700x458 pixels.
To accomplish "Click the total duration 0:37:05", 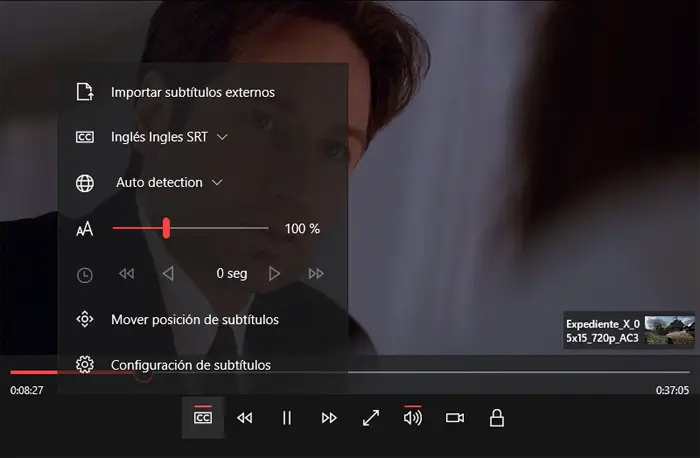I will click(x=672, y=391).
